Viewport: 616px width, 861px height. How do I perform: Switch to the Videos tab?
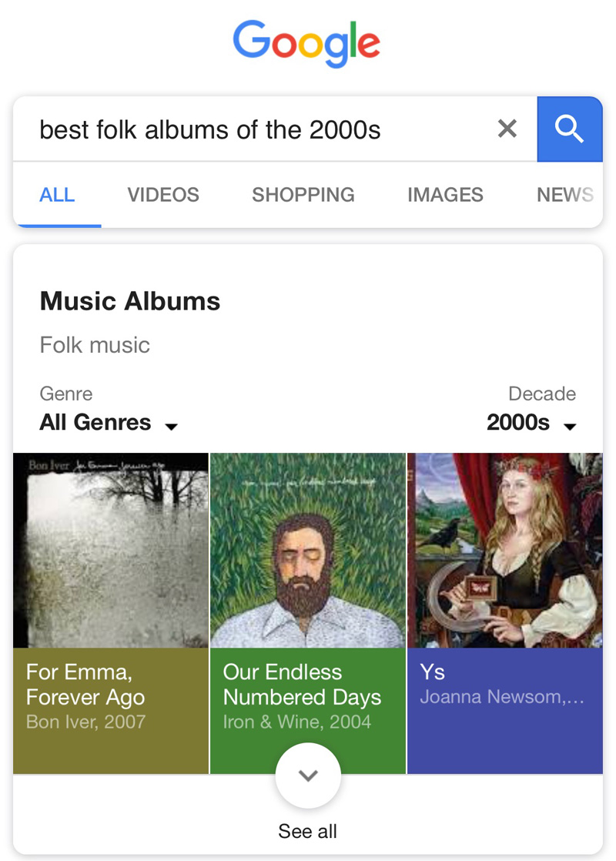coord(163,195)
